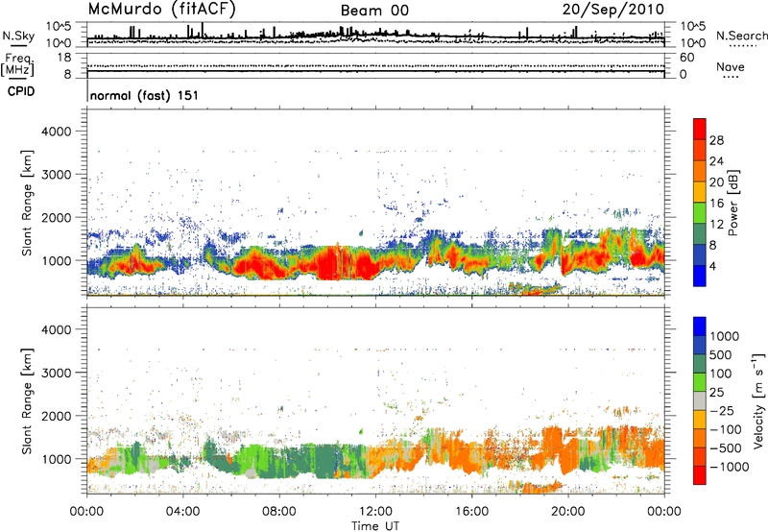Click the '-1000' value on velocity scale

pyautogui.click(x=730, y=467)
